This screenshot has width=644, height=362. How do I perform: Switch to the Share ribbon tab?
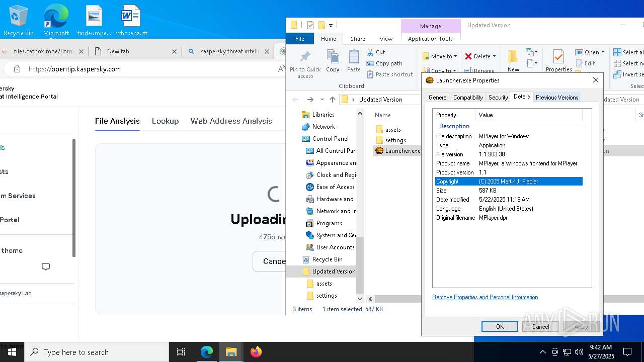[358, 39]
